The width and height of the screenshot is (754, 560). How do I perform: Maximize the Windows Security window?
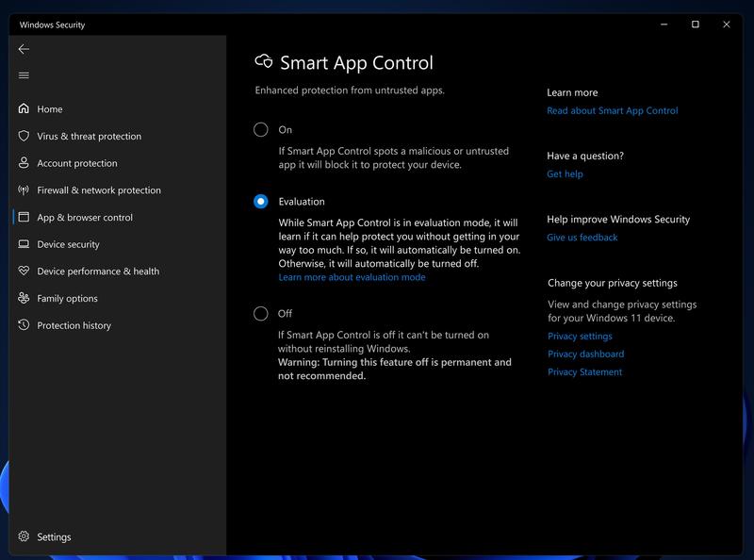(696, 25)
